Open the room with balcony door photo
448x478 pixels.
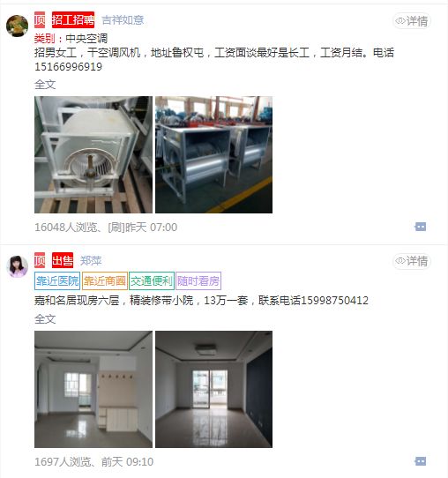(214, 389)
